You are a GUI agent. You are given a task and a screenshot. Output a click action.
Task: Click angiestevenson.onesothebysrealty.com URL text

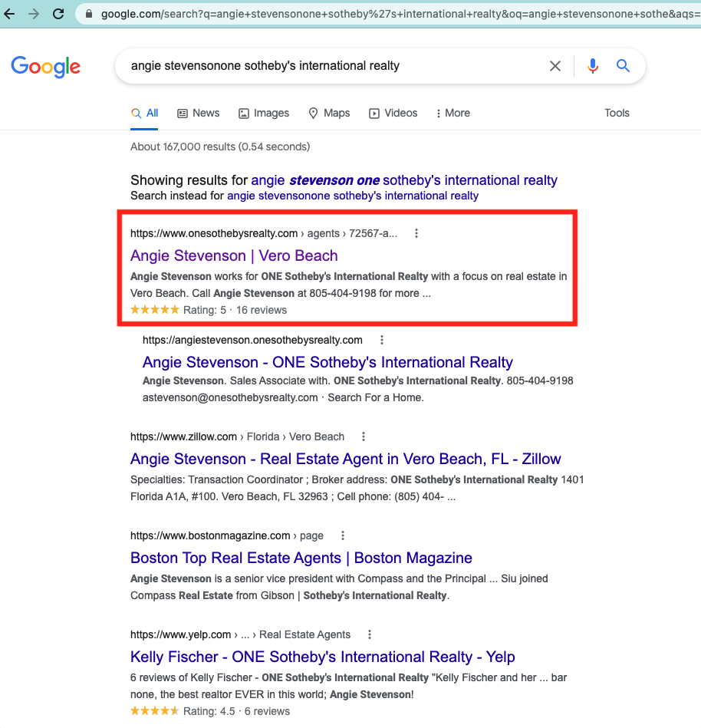coord(252,341)
